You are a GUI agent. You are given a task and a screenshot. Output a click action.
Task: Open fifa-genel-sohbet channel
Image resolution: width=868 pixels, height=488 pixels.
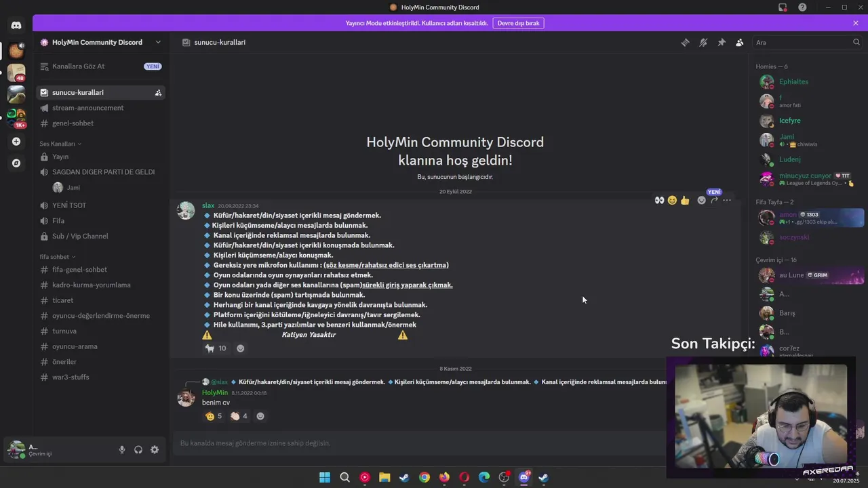tap(100, 270)
